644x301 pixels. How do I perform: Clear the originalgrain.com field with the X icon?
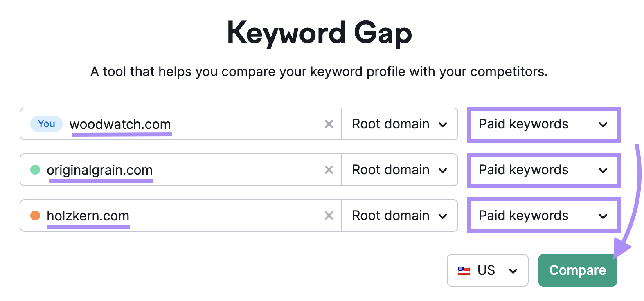[x=329, y=170]
